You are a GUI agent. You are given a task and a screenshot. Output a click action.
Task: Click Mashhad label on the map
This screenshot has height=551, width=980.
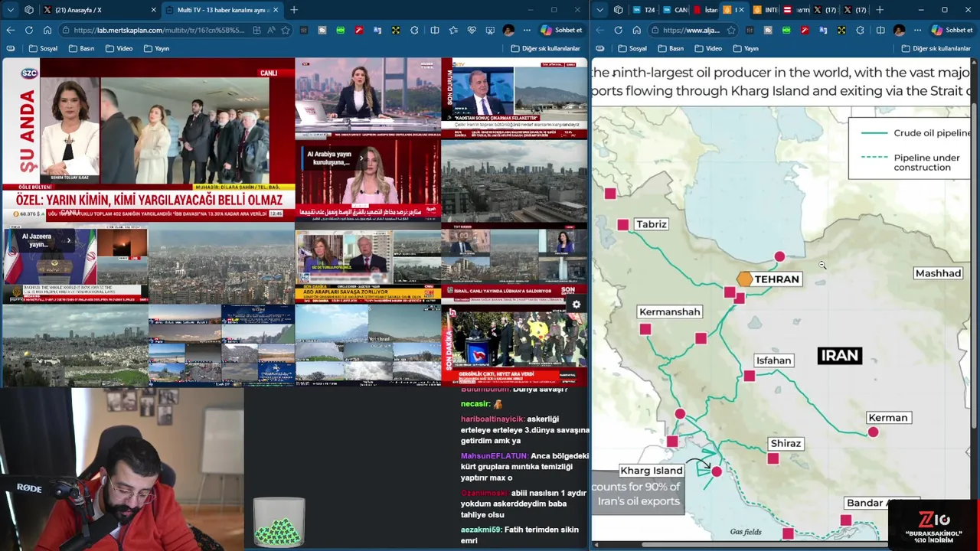938,273
